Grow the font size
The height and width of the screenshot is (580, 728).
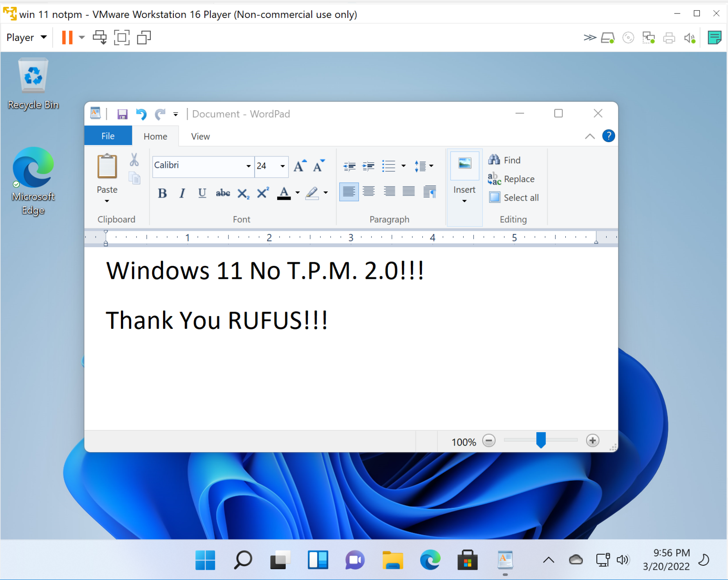pos(300,166)
